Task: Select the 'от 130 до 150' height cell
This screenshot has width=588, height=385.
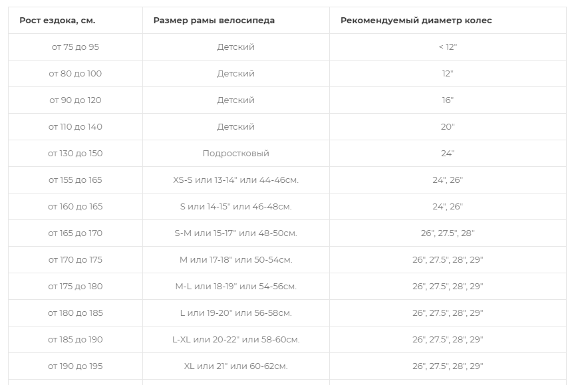Action: (x=75, y=154)
